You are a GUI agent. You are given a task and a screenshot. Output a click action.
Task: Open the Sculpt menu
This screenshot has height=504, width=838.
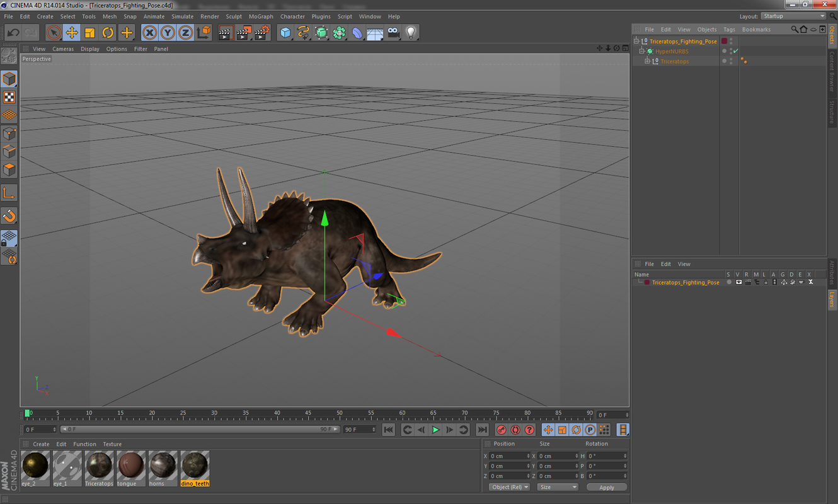[234, 16]
